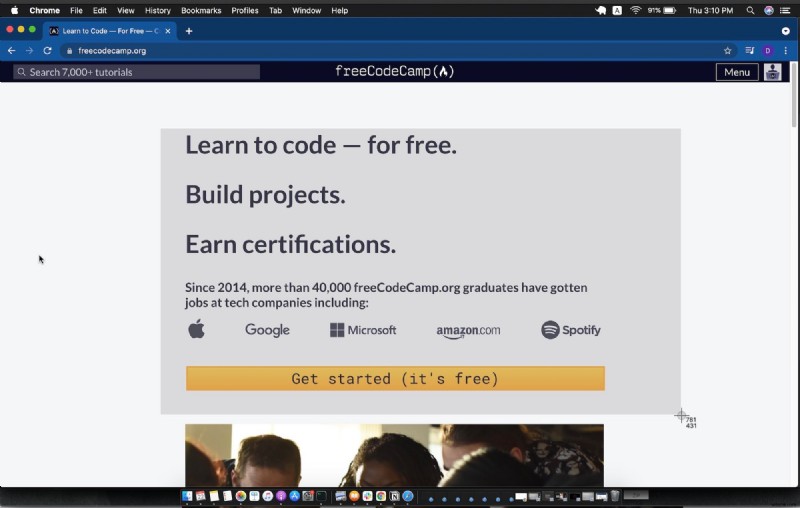Close the Learn to Code tab
The image size is (800, 508).
(x=168, y=31)
